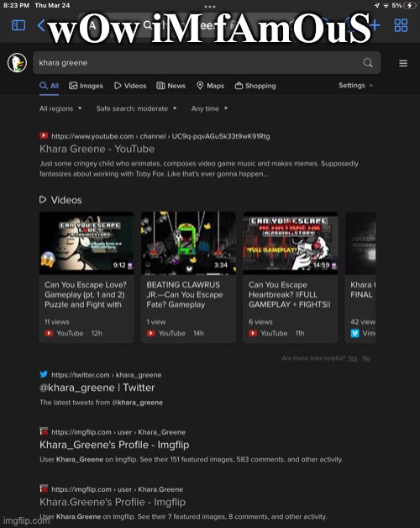420x528 pixels.
Task: Open Khara_Greene's Profile - Imgflip result
Action: (x=114, y=445)
